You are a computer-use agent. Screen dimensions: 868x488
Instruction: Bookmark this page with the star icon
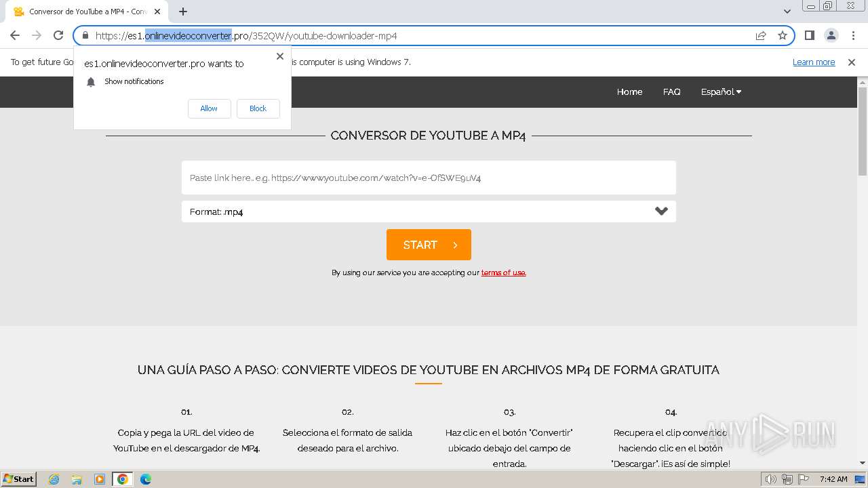[783, 35]
